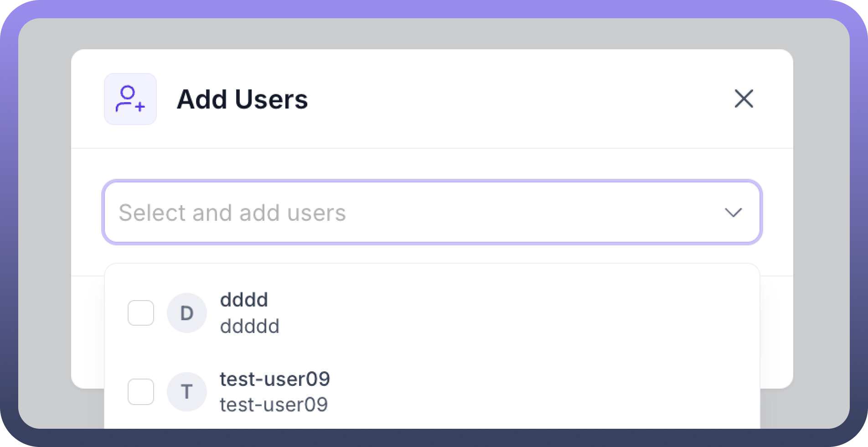Click the T avatar circle
The height and width of the screenshot is (447, 868).
click(187, 391)
